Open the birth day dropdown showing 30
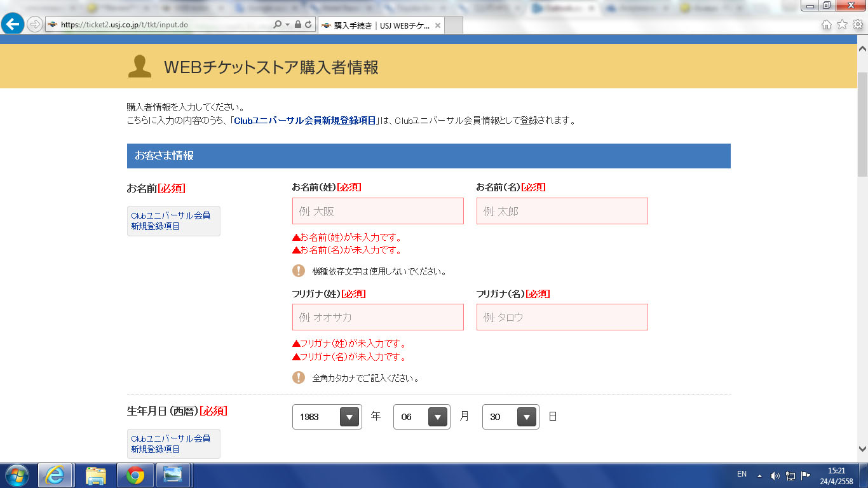This screenshot has width=868, height=488. pyautogui.click(x=511, y=417)
